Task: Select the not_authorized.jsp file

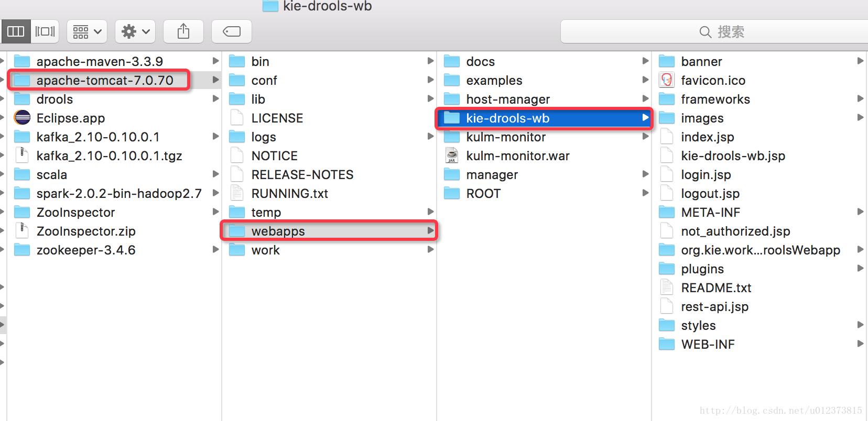Action: coord(760,231)
